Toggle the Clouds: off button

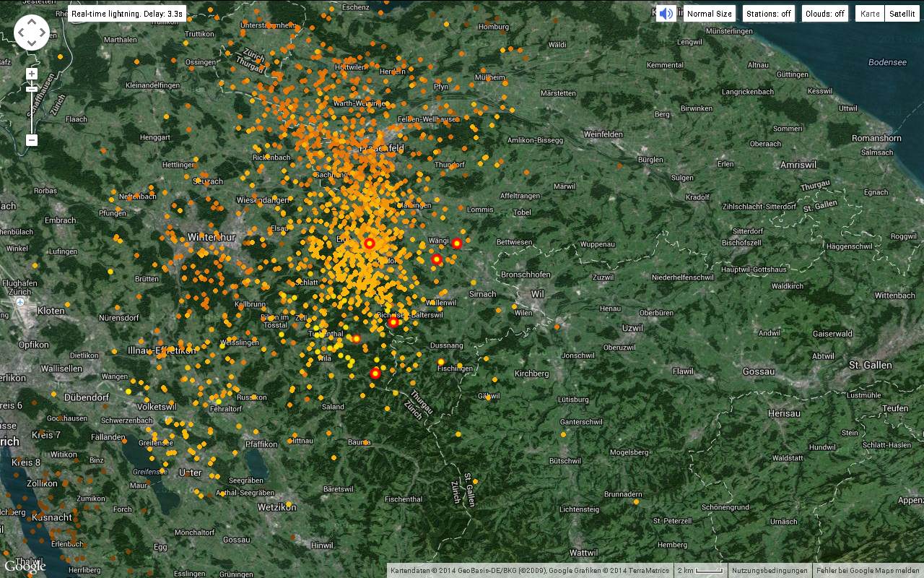click(x=824, y=14)
